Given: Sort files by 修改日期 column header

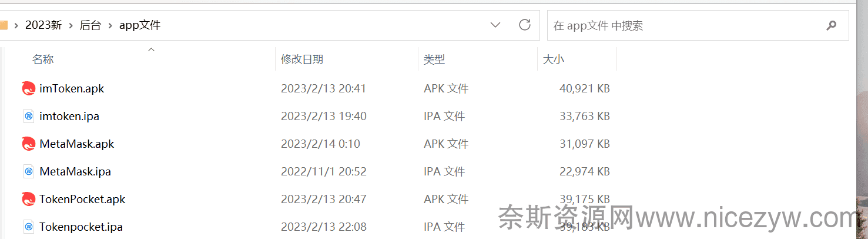Looking at the screenshot, I should click(x=302, y=59).
